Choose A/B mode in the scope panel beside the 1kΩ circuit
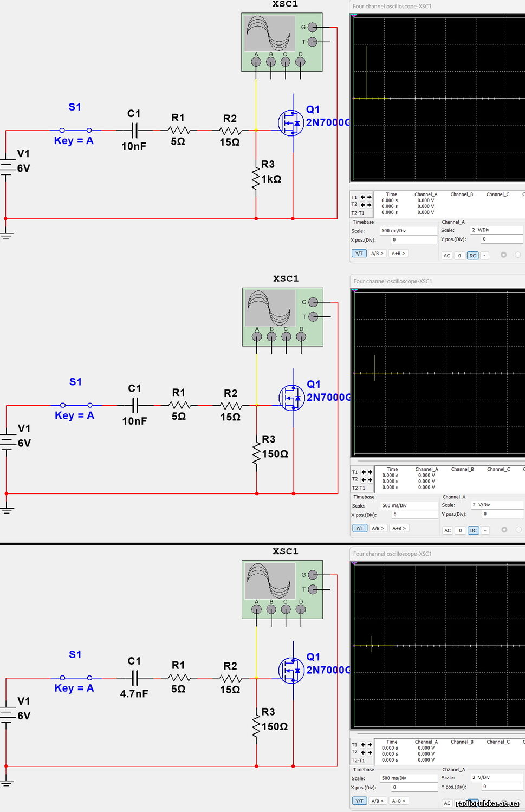525x812 pixels. coord(377,254)
